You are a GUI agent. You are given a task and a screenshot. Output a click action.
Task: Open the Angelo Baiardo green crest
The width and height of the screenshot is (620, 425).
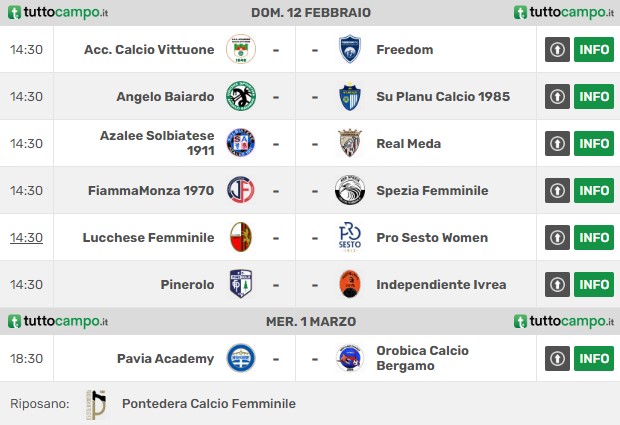click(x=241, y=96)
